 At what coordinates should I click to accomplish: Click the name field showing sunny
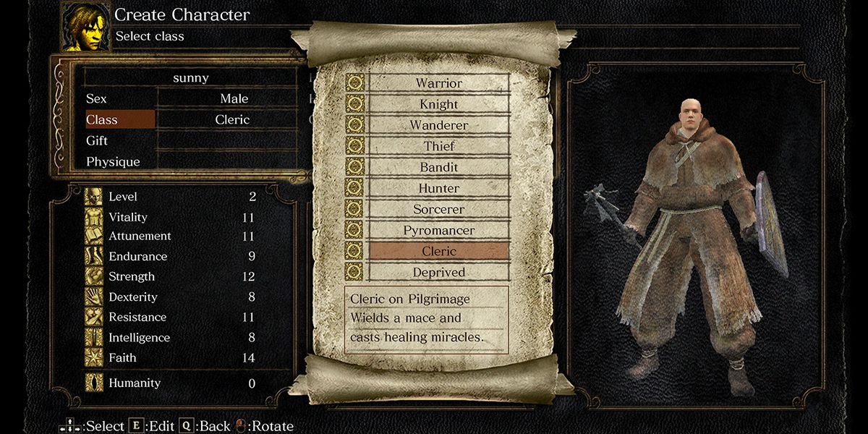click(191, 78)
